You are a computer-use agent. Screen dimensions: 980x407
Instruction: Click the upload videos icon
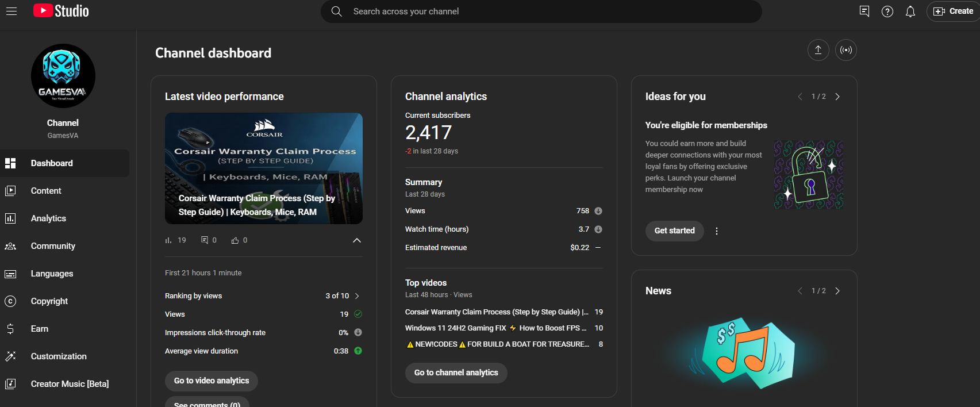[818, 50]
